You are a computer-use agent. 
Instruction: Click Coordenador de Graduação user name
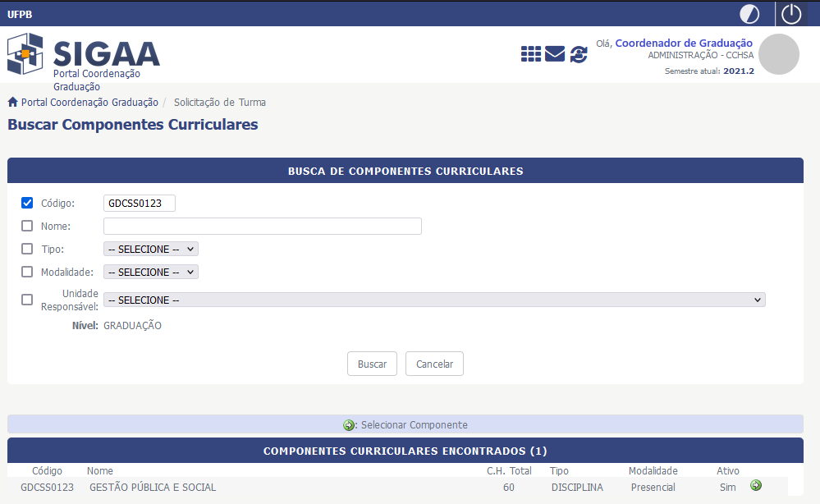pyautogui.click(x=684, y=44)
